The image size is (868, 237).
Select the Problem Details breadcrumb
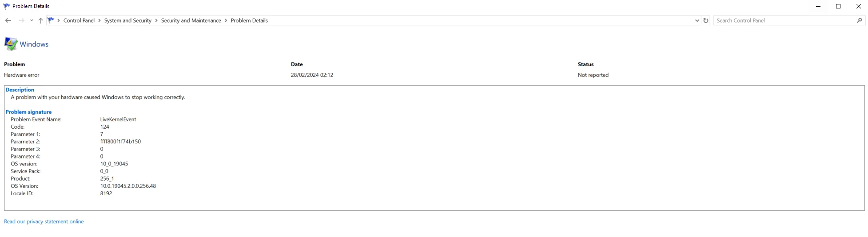(x=249, y=20)
